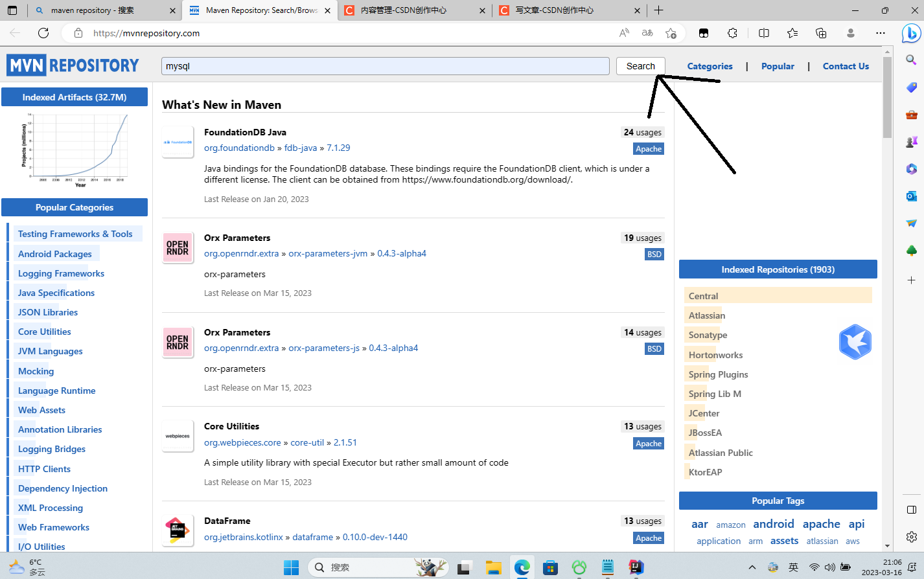Open the apache popular tag
Screen dimensions: 924x579
pos(821,523)
